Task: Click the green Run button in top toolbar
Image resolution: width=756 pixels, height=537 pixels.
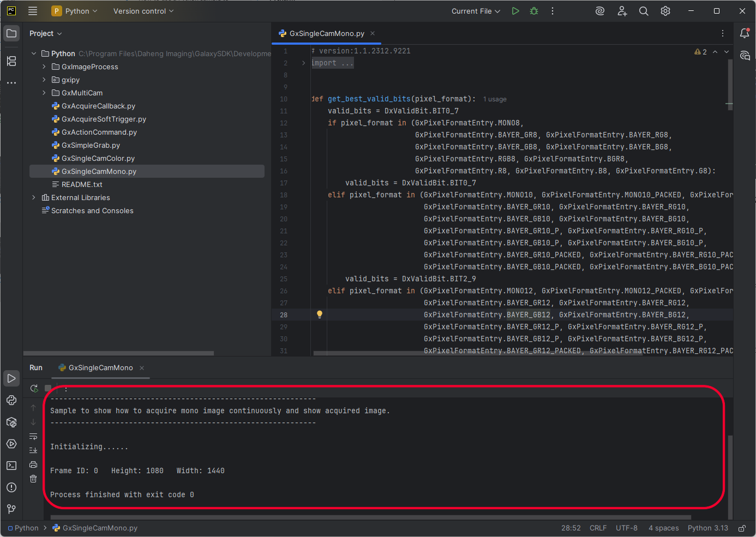Action: pos(515,11)
